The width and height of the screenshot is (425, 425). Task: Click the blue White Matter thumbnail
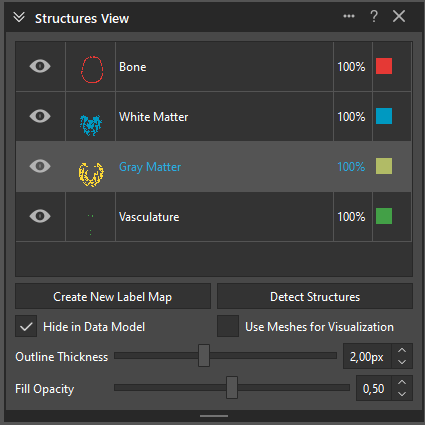tap(91, 125)
